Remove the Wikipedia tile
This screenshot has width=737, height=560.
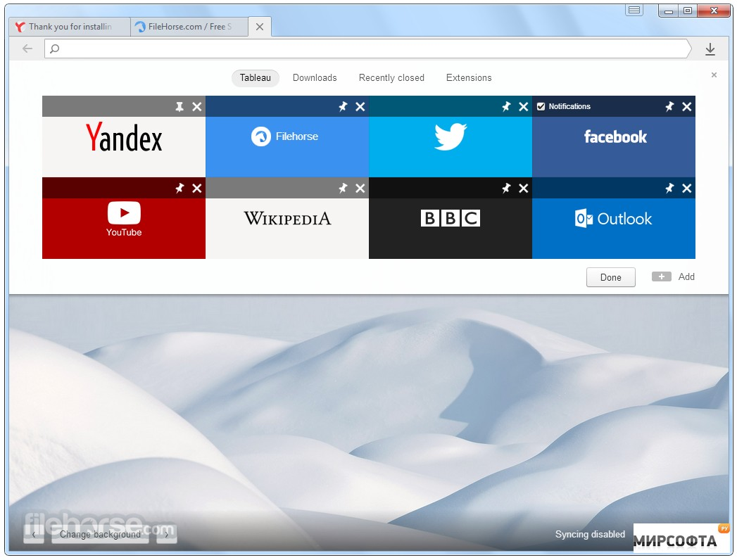pos(360,189)
